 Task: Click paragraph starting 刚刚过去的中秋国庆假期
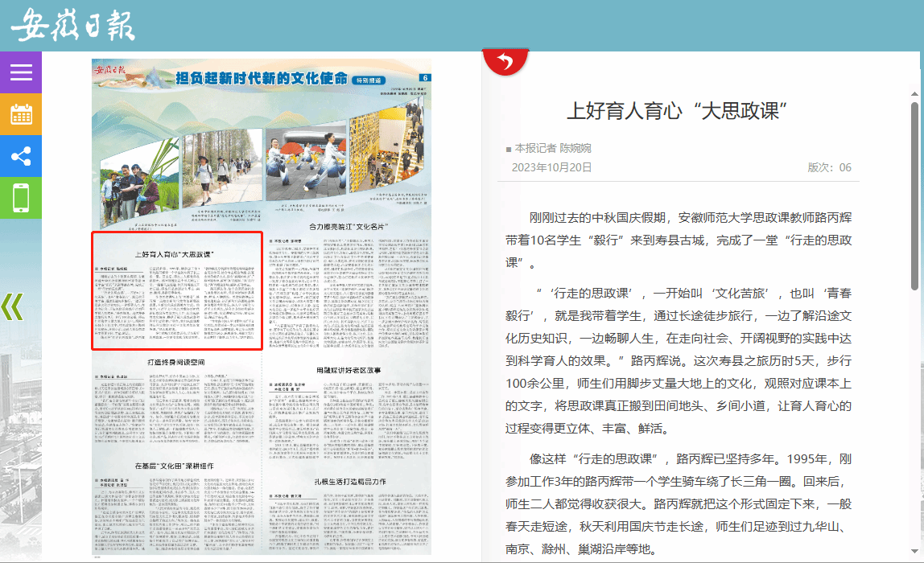679,240
